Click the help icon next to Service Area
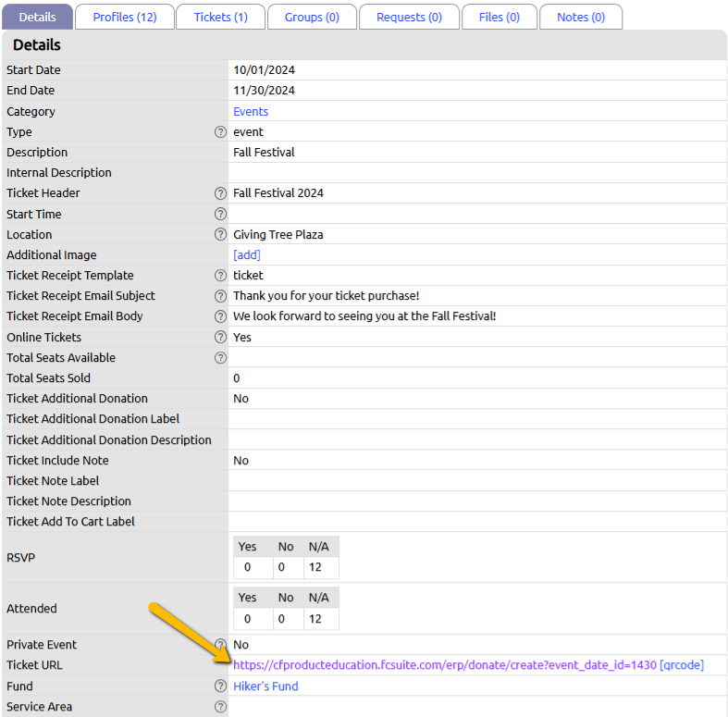Screen dimensions: 728x717 tap(220, 707)
